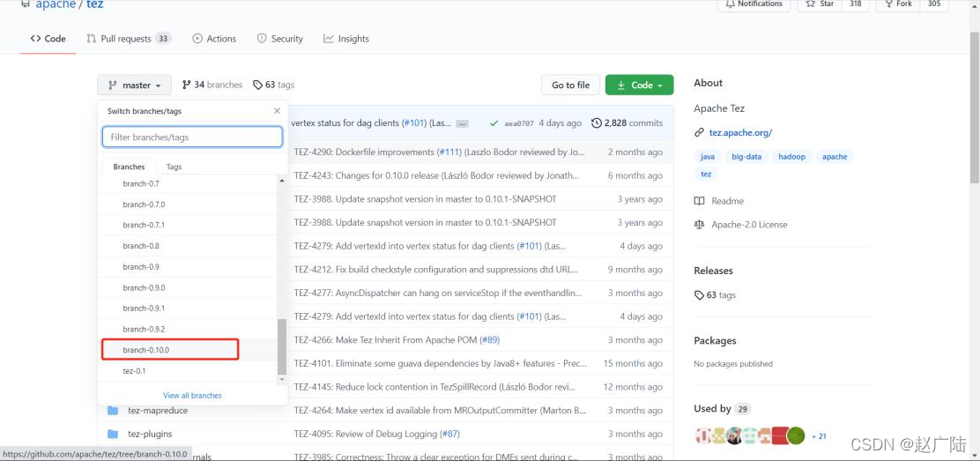Open the master branch dropdown
This screenshot has height=461, width=980.
(134, 86)
